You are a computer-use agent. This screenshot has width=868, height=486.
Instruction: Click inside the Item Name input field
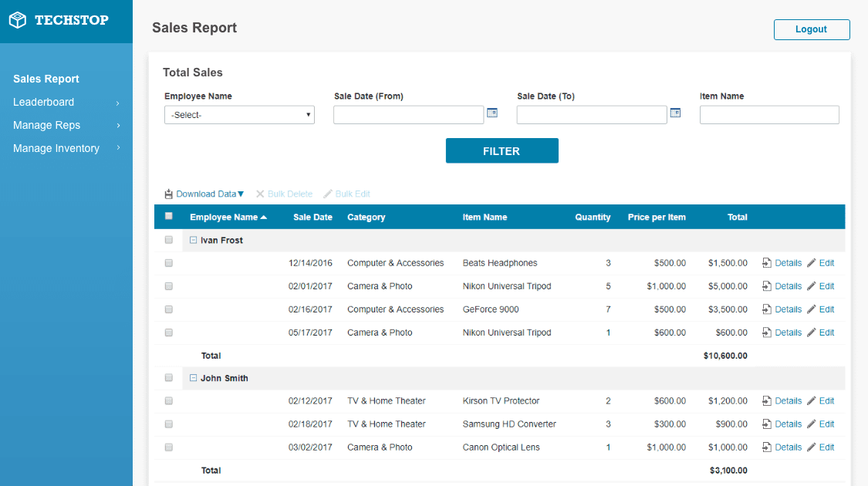point(768,114)
